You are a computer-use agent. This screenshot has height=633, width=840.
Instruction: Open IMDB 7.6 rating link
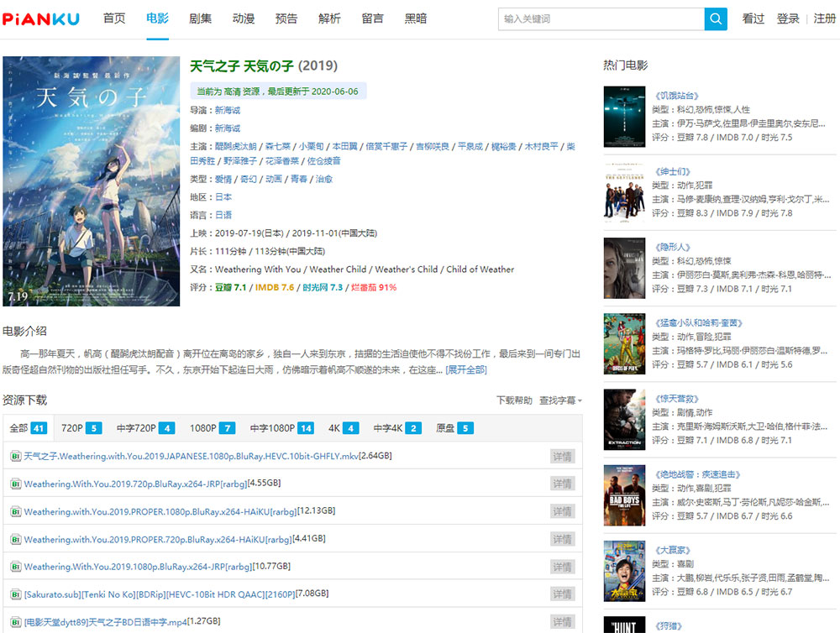(275, 288)
